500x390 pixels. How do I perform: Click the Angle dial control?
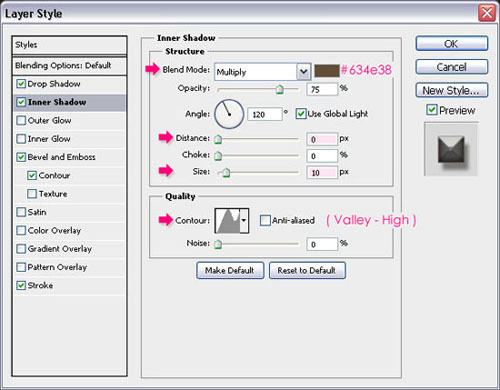(229, 114)
